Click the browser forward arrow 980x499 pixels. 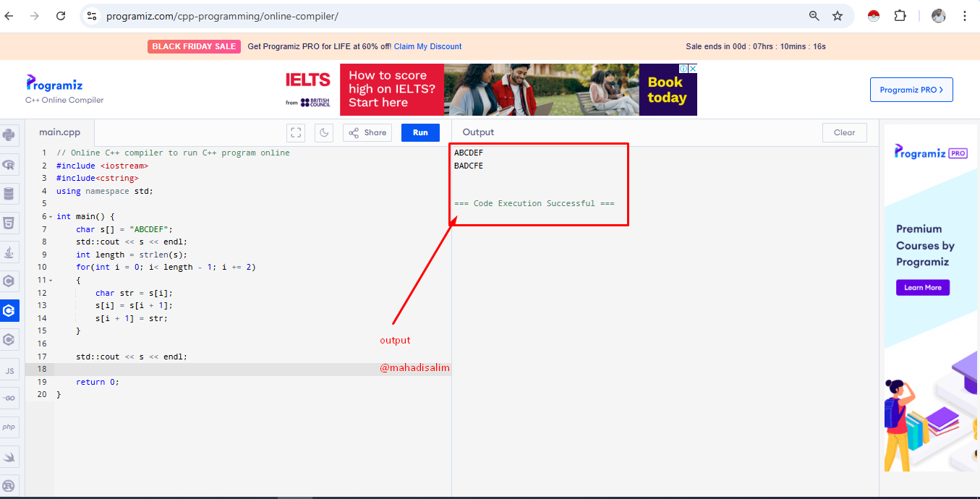tap(34, 16)
